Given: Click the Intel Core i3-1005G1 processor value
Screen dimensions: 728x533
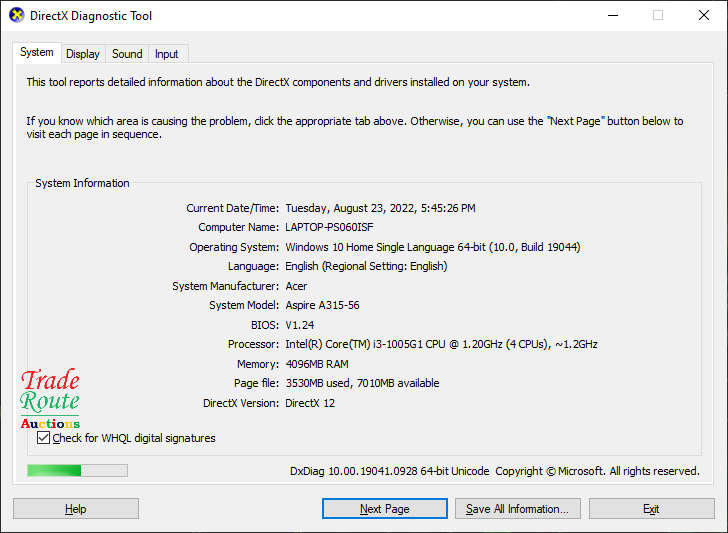Looking at the screenshot, I should coord(441,344).
